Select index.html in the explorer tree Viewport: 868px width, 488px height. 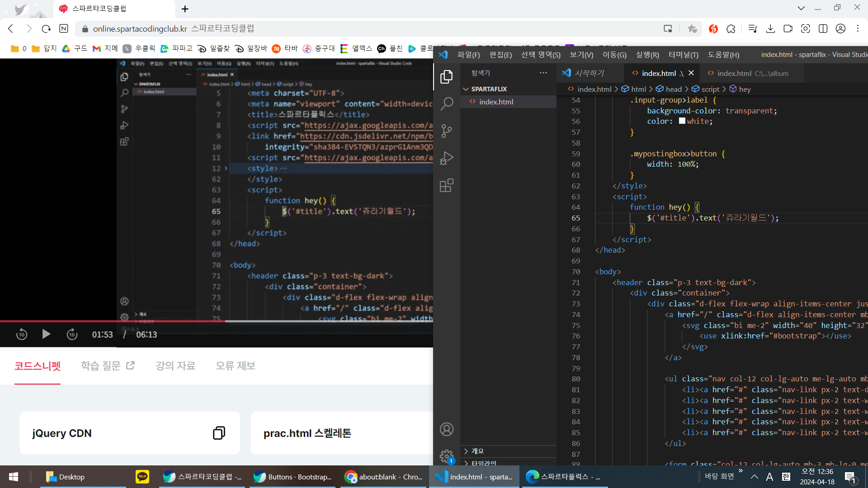click(509, 102)
